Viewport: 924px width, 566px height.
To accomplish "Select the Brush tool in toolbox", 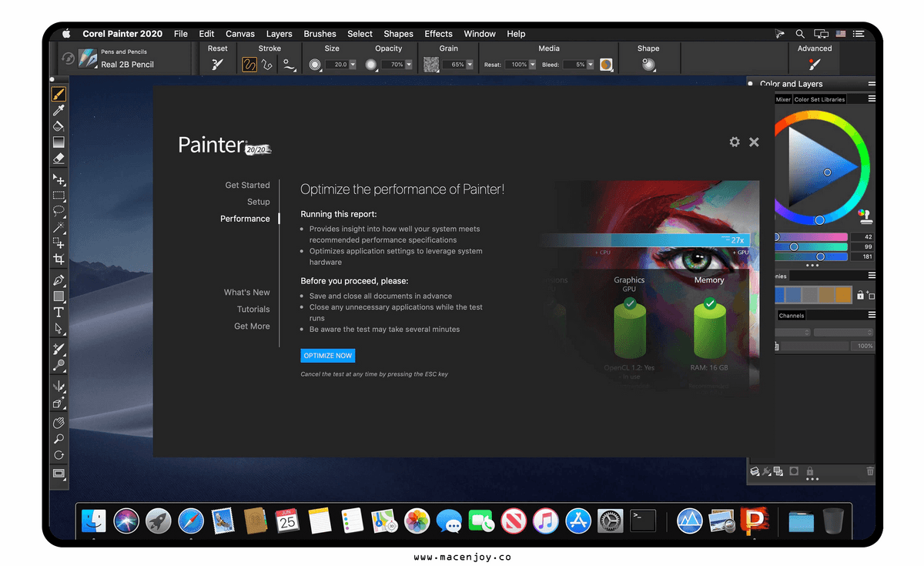I will [x=59, y=94].
